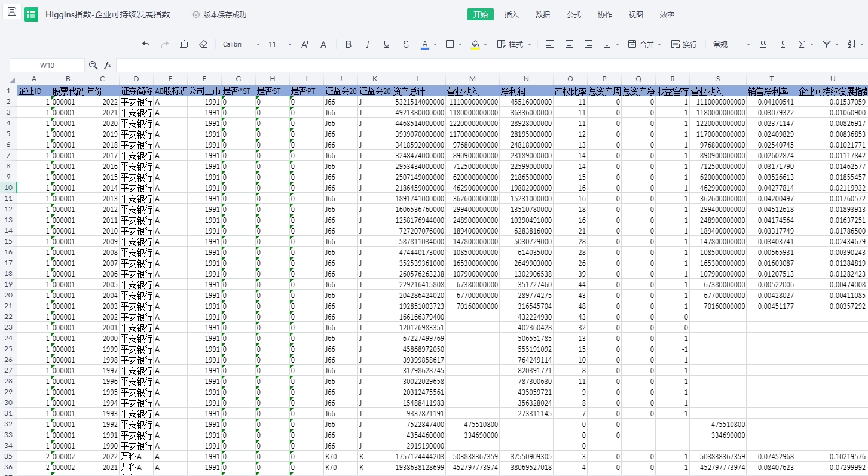Viewport: 868px width, 476px height.
Task: Click the sort A-Z icon
Action: click(x=852, y=44)
